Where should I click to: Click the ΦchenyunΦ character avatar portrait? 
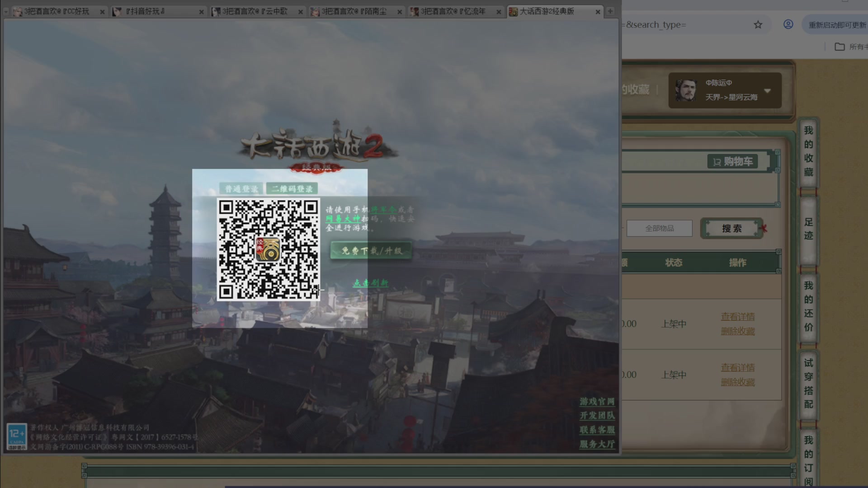(686, 90)
